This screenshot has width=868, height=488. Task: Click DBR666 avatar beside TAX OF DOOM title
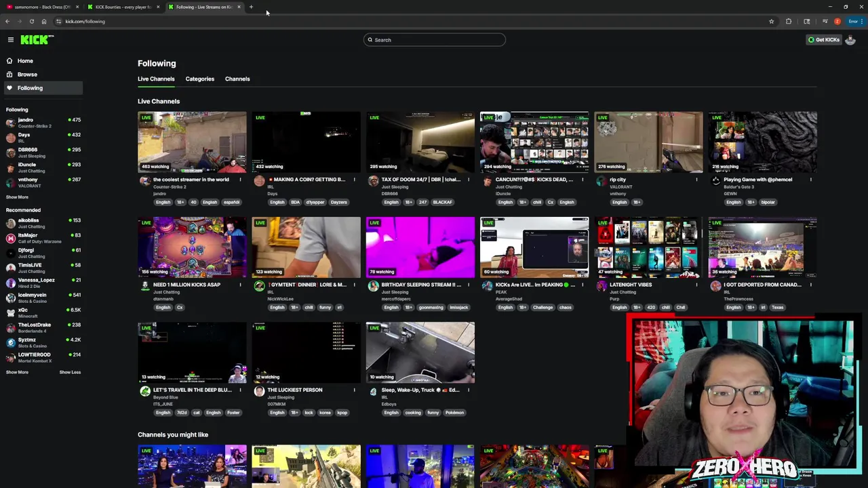[373, 181]
